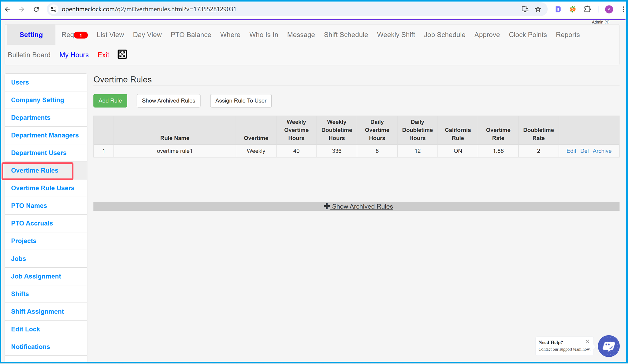Open the Weekly Shift tab

click(396, 35)
